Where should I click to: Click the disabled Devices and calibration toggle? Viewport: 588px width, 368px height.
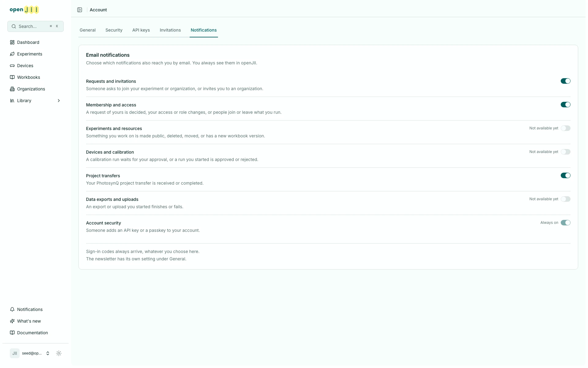(565, 152)
